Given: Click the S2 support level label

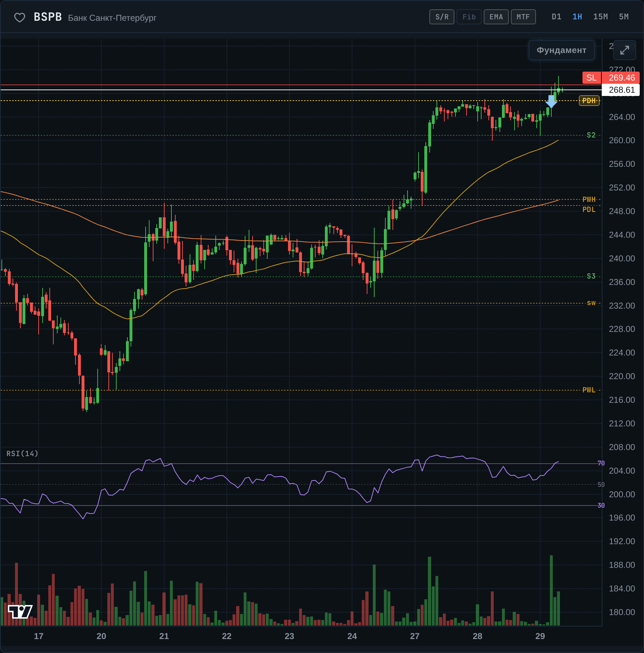Looking at the screenshot, I should 591,135.
